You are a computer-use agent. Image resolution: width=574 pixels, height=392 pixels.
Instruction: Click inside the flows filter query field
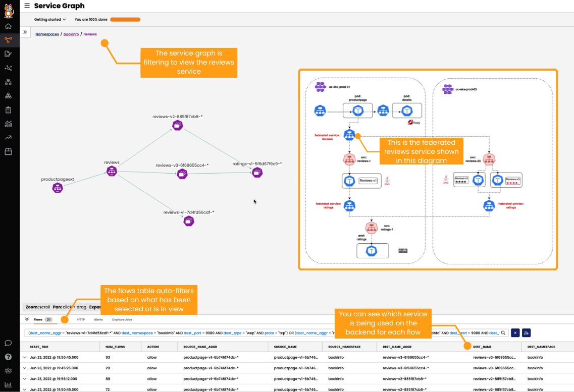coord(252,333)
